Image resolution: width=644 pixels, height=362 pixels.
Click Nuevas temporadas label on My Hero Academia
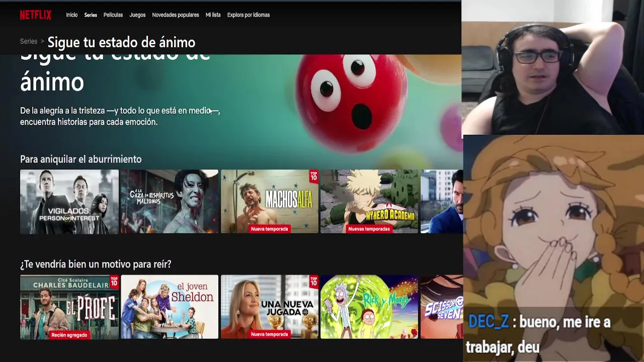tap(369, 229)
